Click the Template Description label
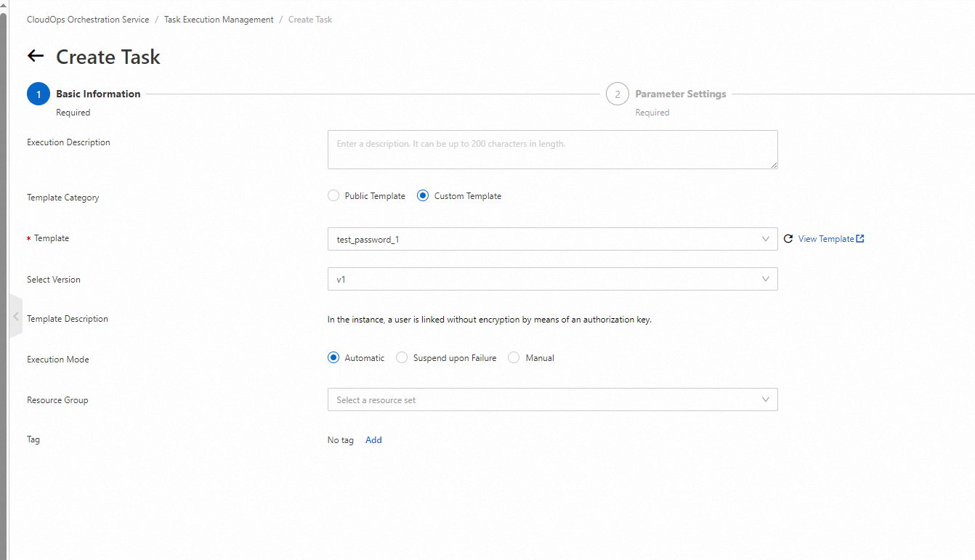 (68, 319)
